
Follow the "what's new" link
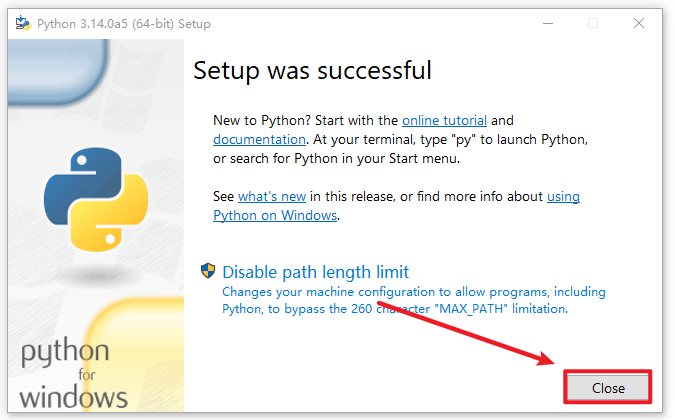tap(272, 196)
